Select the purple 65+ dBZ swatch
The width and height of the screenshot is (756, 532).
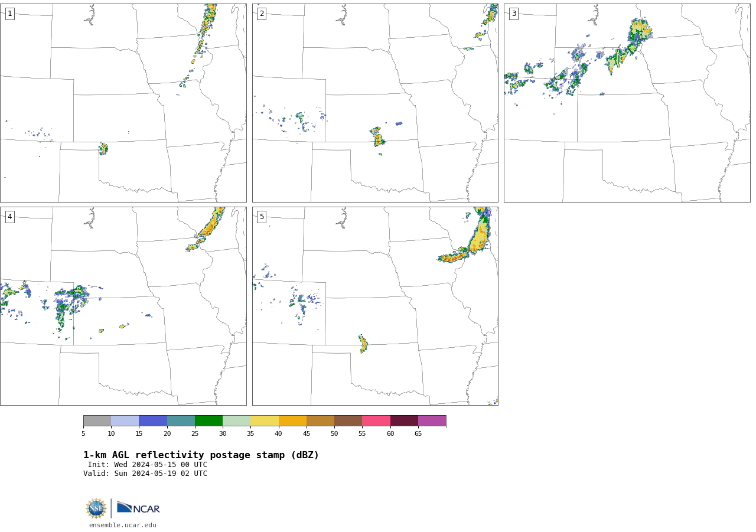[x=432, y=420]
